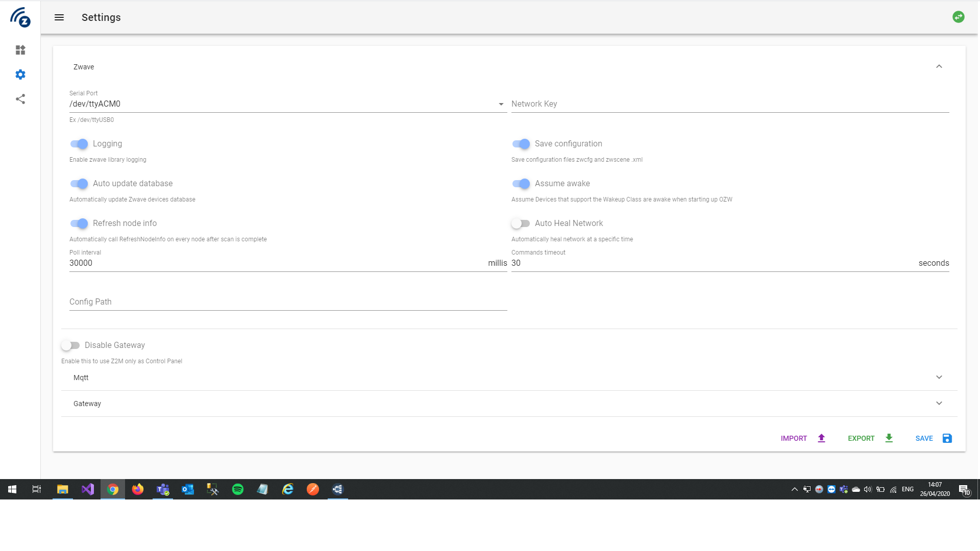The image size is (980, 551).
Task: Enable the Disable Gateway toggle
Action: 71,345
